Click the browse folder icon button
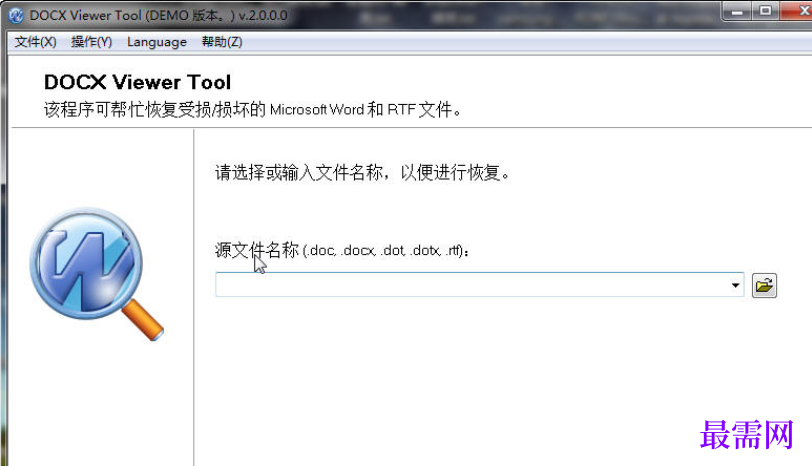The width and height of the screenshot is (812, 466). click(764, 285)
